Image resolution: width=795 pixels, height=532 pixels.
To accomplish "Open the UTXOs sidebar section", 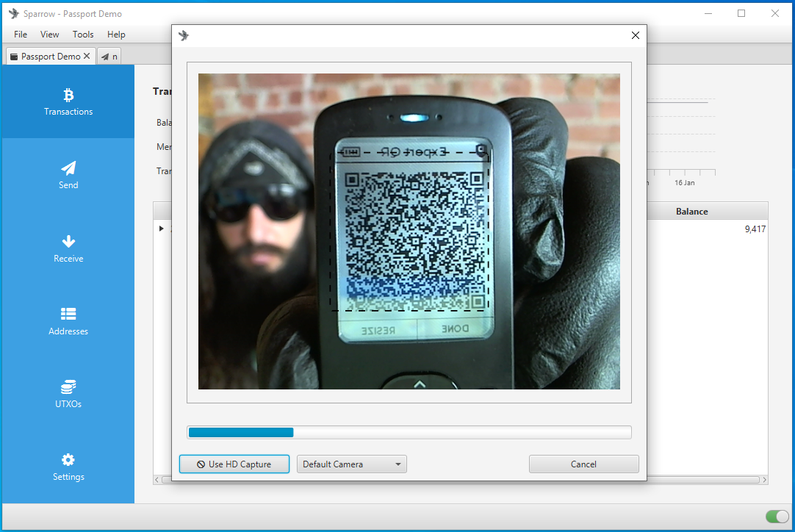I will (x=68, y=394).
